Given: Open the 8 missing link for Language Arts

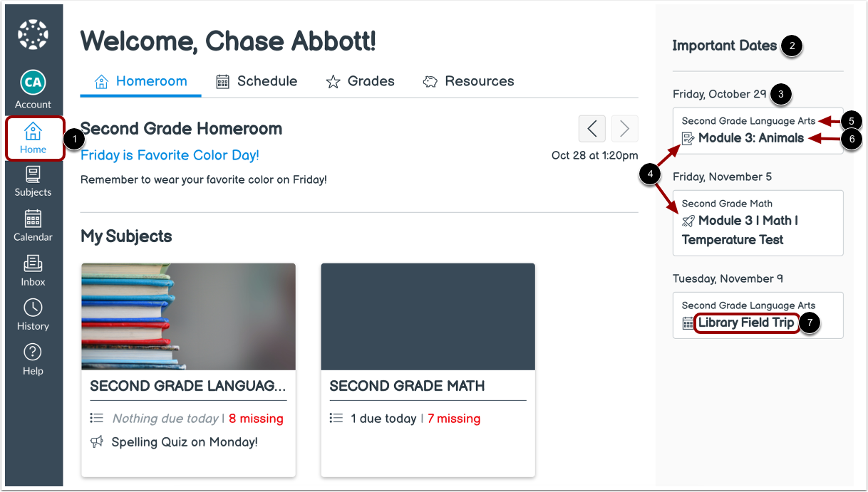Looking at the screenshot, I should tap(256, 419).
